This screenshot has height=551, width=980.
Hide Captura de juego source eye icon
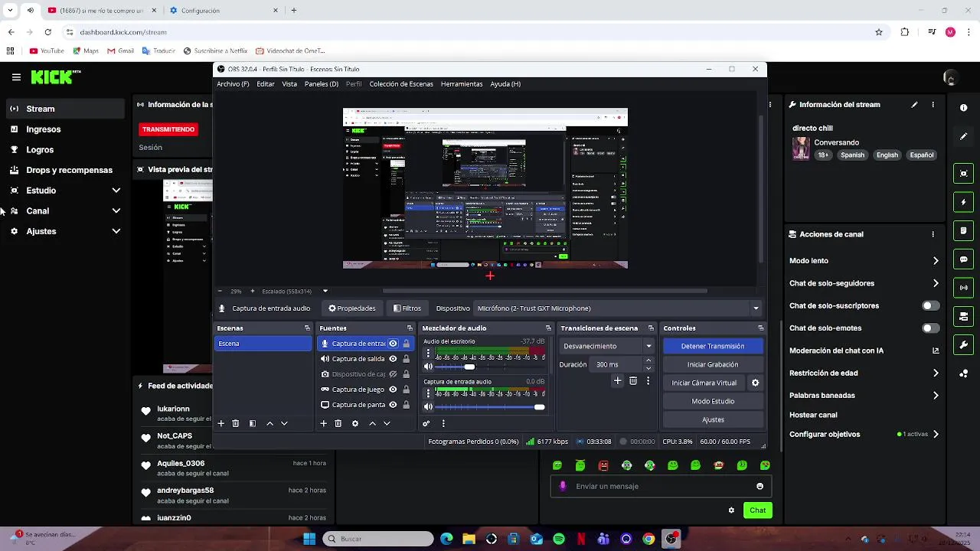[x=393, y=390]
